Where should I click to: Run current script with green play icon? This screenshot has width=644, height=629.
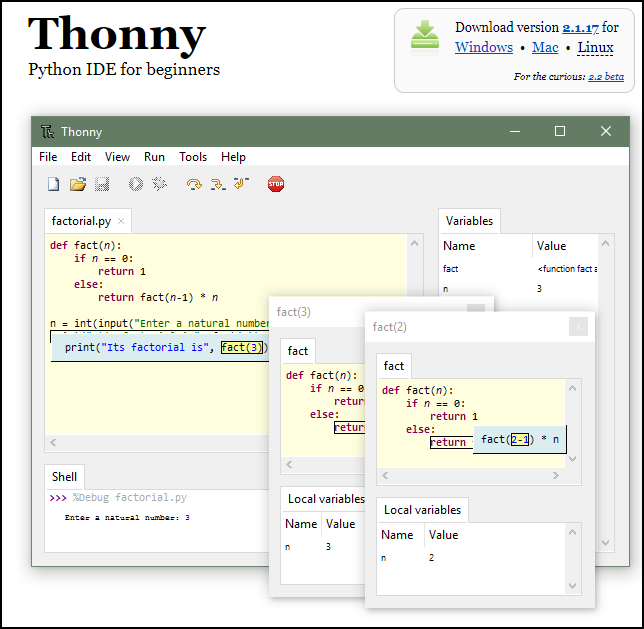click(x=136, y=184)
